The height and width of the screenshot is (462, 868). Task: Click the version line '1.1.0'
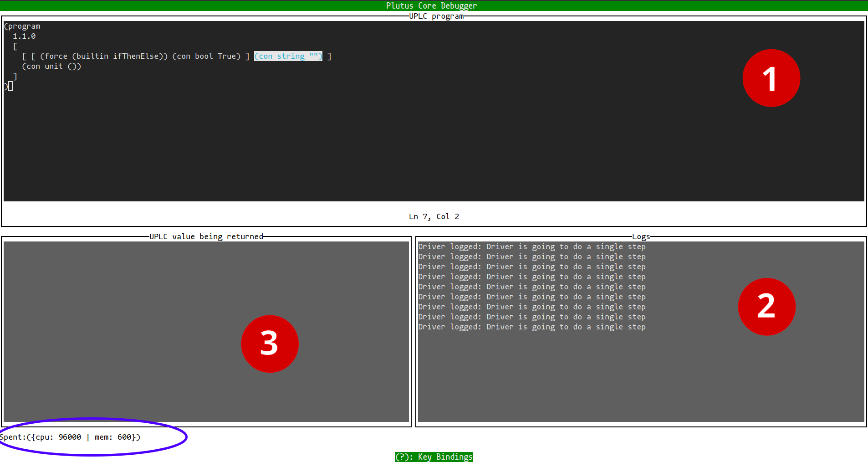tap(24, 36)
